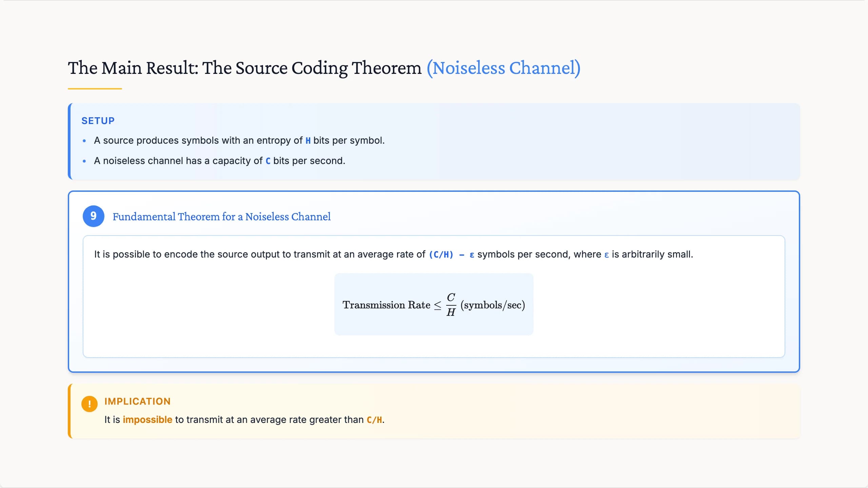Click the blue 'H' entropy variable in setup
868x488 pixels.
tap(308, 141)
